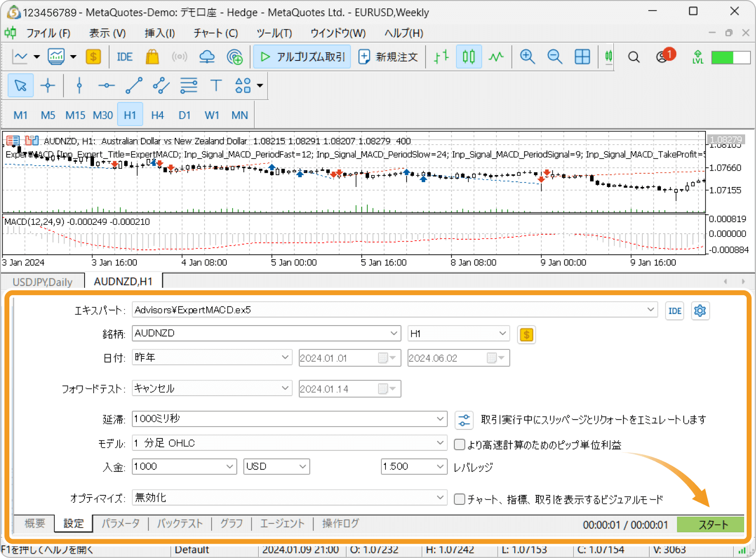The image size is (756, 558).
Task: Select the crosshair tool
Action: pos(48,86)
